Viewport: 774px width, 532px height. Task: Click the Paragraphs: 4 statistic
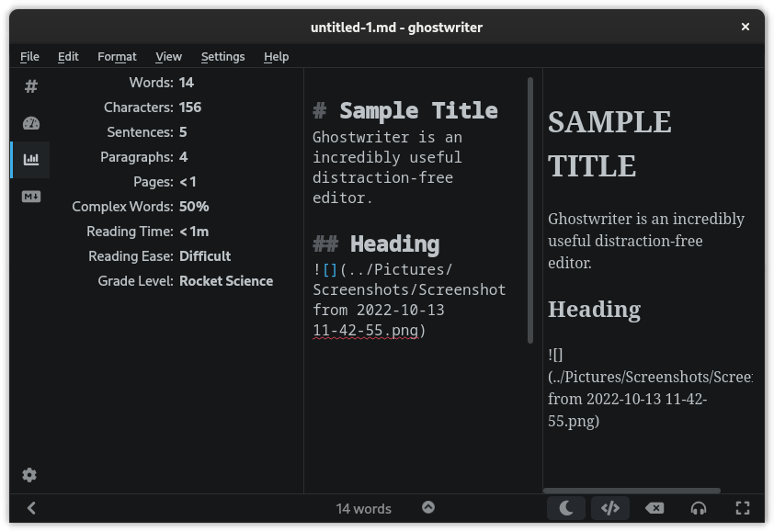click(144, 157)
